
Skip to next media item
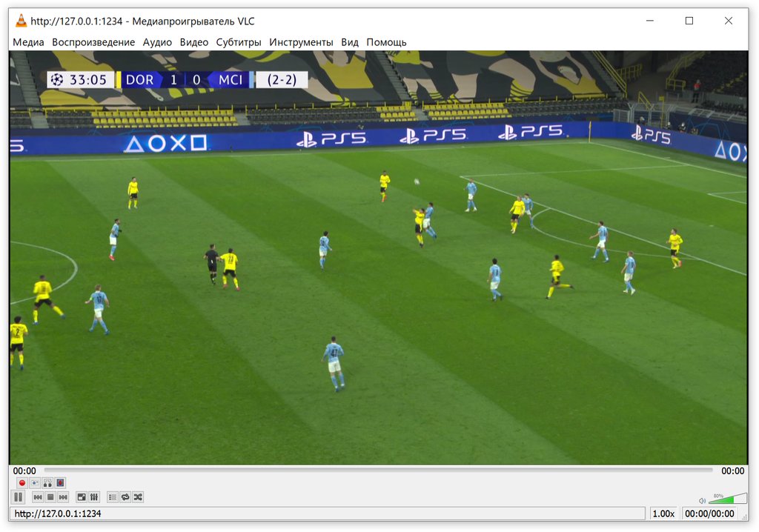tap(64, 497)
